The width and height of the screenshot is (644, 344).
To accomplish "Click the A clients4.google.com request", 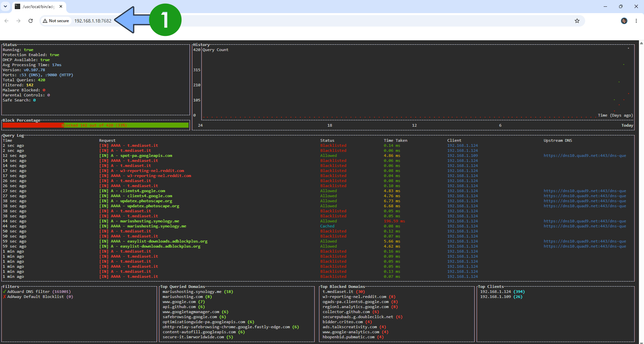I will pos(132,191).
